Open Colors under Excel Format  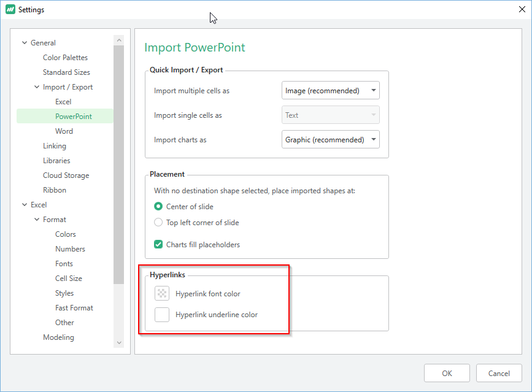pyautogui.click(x=66, y=234)
